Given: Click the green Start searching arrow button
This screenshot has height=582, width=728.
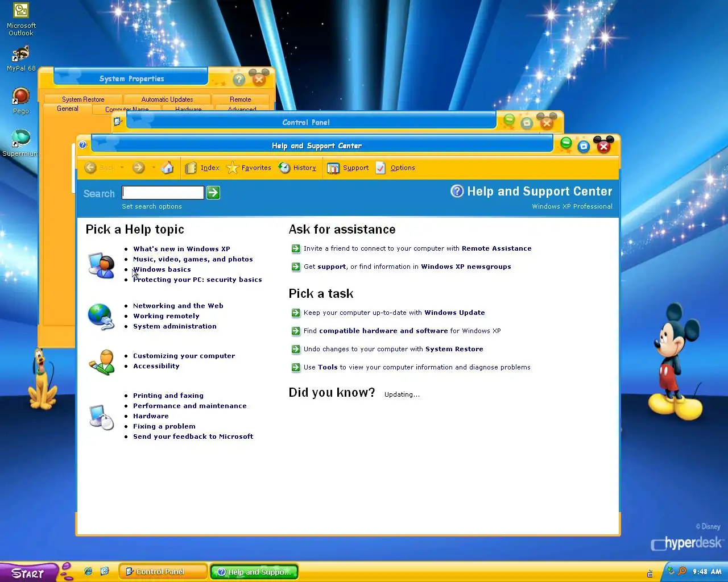Looking at the screenshot, I should tap(213, 193).
